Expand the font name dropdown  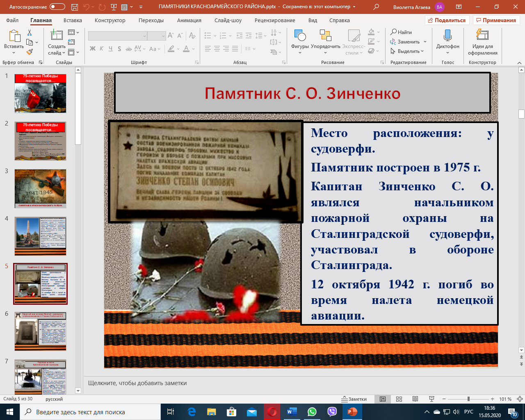(144, 36)
